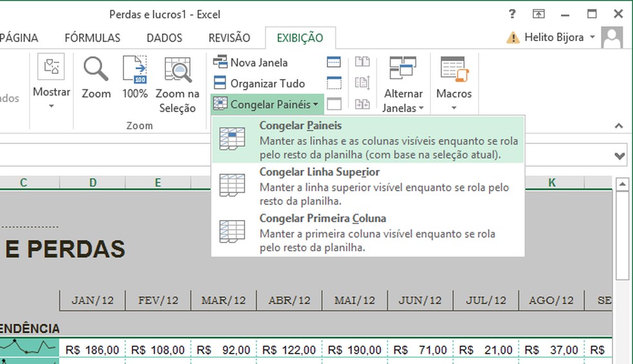
Task: Click ribbon display options icon
Action: click(x=538, y=14)
